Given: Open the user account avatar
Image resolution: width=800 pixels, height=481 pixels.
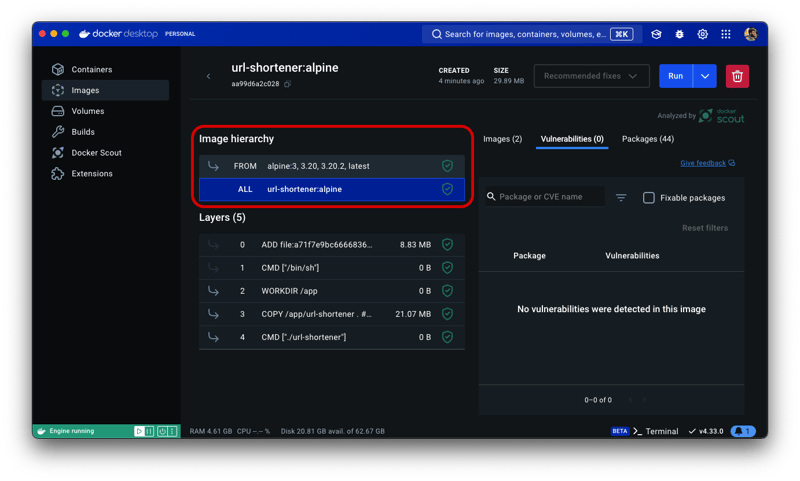Looking at the screenshot, I should click(751, 34).
